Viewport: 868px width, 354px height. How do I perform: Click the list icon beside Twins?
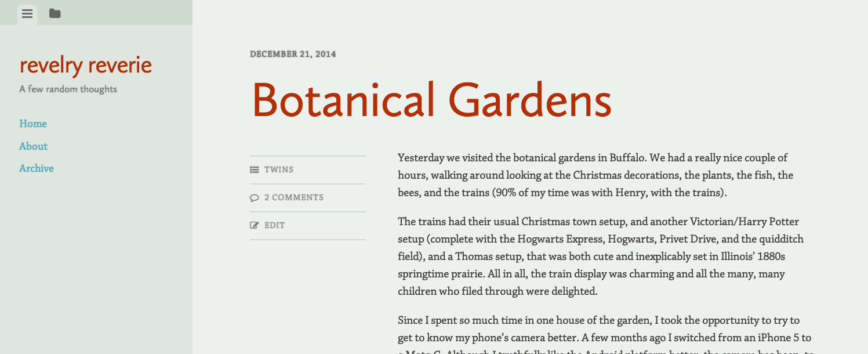[254, 169]
